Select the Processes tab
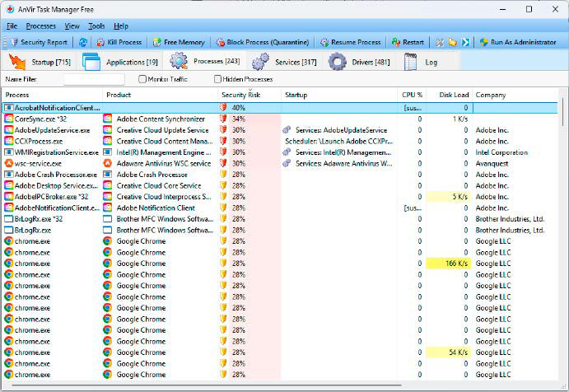Image resolution: width=569 pixels, height=392 pixels. point(205,61)
